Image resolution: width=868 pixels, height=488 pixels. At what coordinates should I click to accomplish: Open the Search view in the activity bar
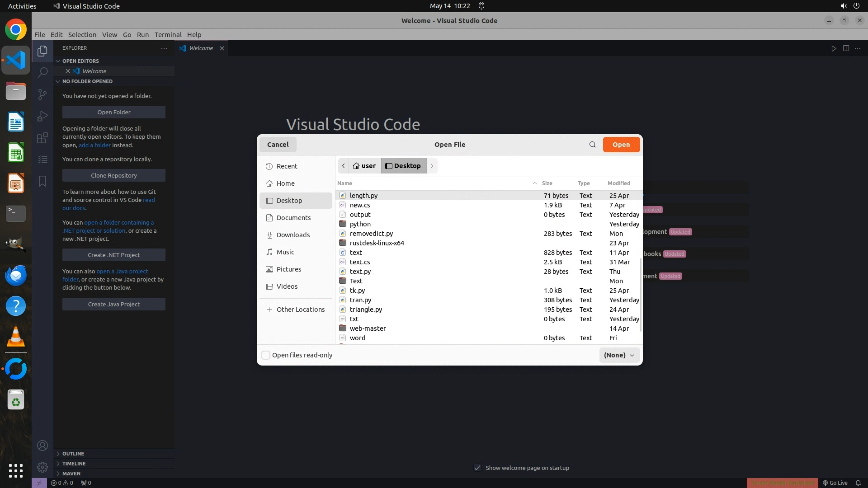tap(42, 72)
